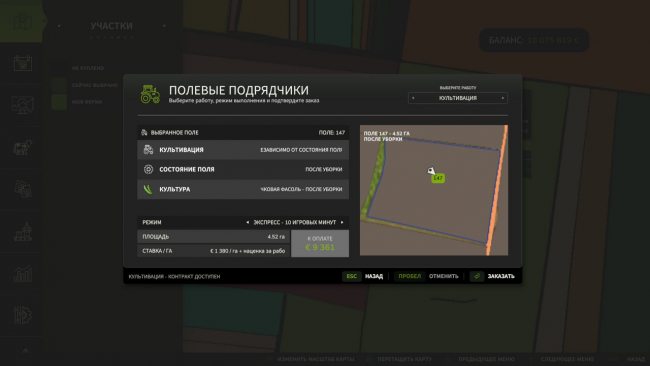The height and width of the screenshot is (366, 650).
Task: Click the БАЛАНС indicator in background
Action: pos(534,40)
